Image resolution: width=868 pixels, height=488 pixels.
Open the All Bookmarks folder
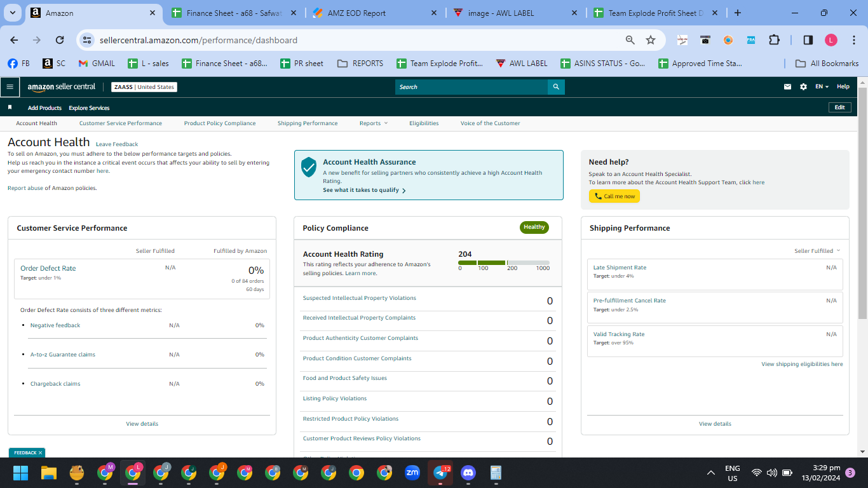pos(827,64)
